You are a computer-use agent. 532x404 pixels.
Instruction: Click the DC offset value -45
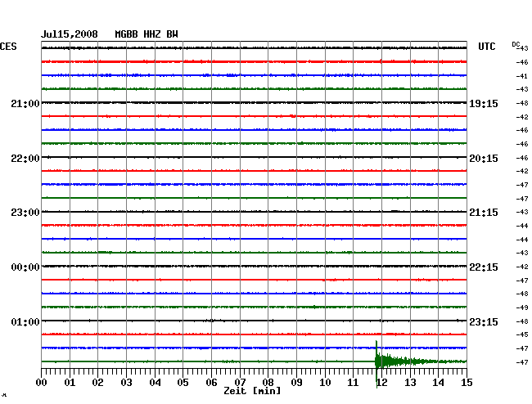coord(522,334)
